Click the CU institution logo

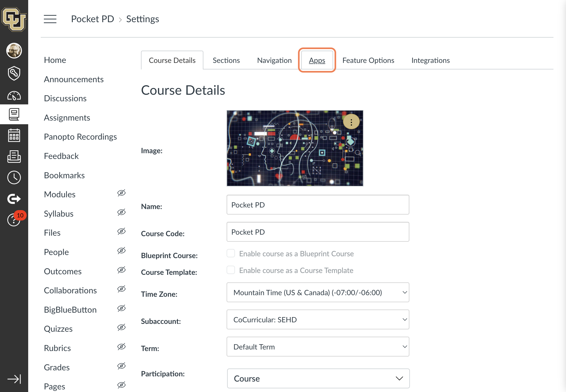pyautogui.click(x=14, y=20)
